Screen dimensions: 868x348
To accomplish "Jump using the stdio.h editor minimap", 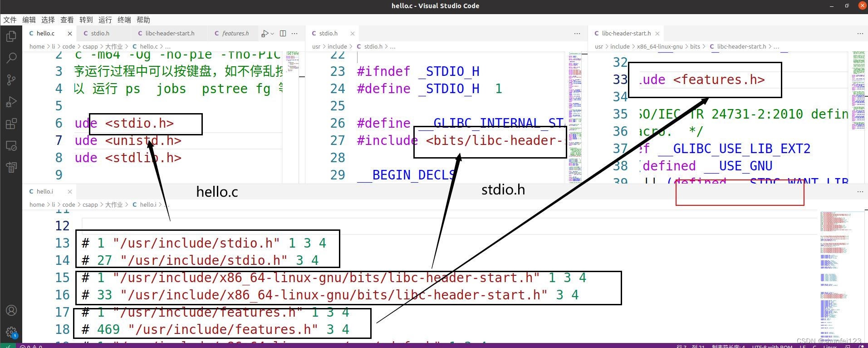I will tap(575, 117).
